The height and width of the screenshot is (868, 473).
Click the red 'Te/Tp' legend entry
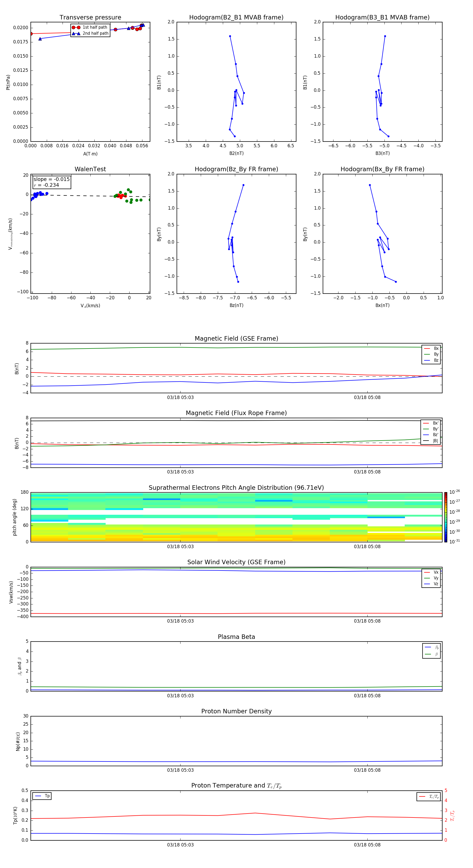pos(429,796)
